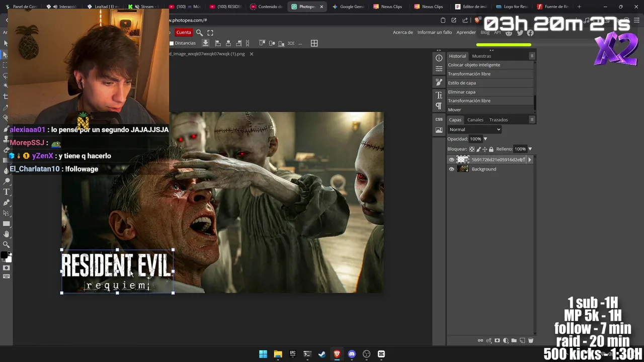Open the Acerca de link
644x362 pixels.
point(403,33)
